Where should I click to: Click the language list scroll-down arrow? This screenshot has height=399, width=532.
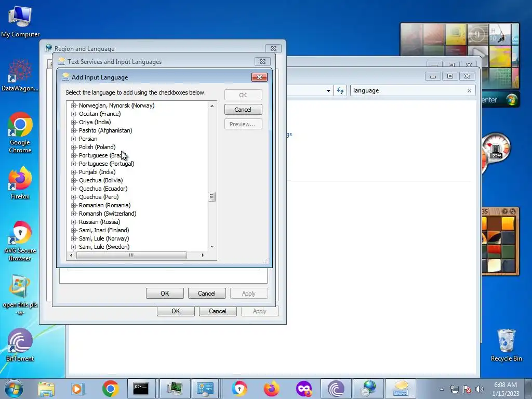pyautogui.click(x=212, y=247)
